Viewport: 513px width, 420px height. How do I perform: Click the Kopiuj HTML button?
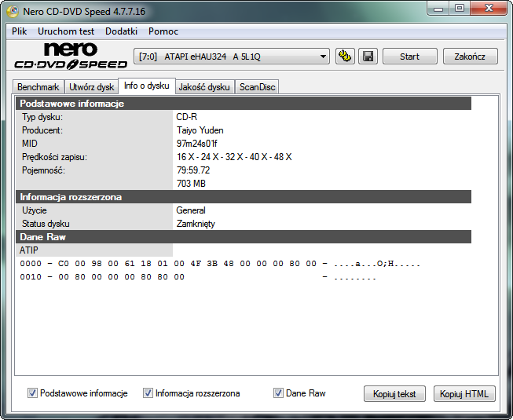(464, 394)
